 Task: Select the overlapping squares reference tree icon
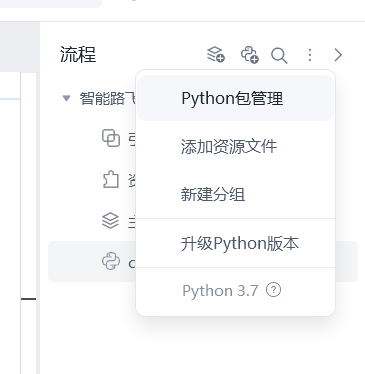tap(111, 138)
